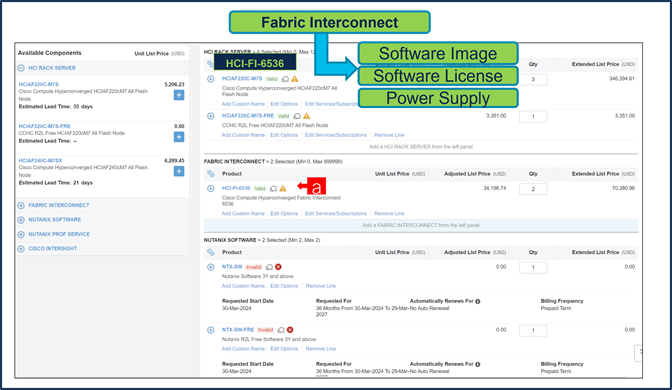Click the Qty field for HCIAF220C-M7S
The width and height of the screenshot is (672, 390).
533,80
